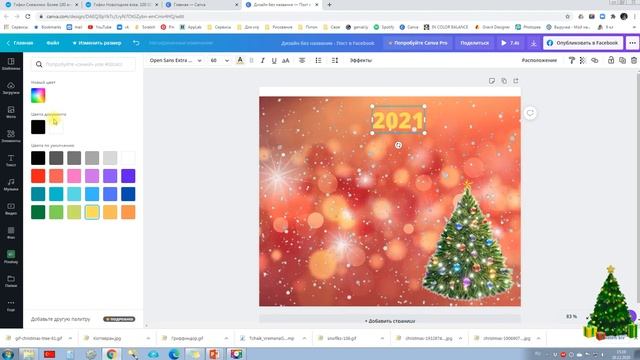Select the dark green default color swatch
The image size is (640, 360).
pos(38,212)
